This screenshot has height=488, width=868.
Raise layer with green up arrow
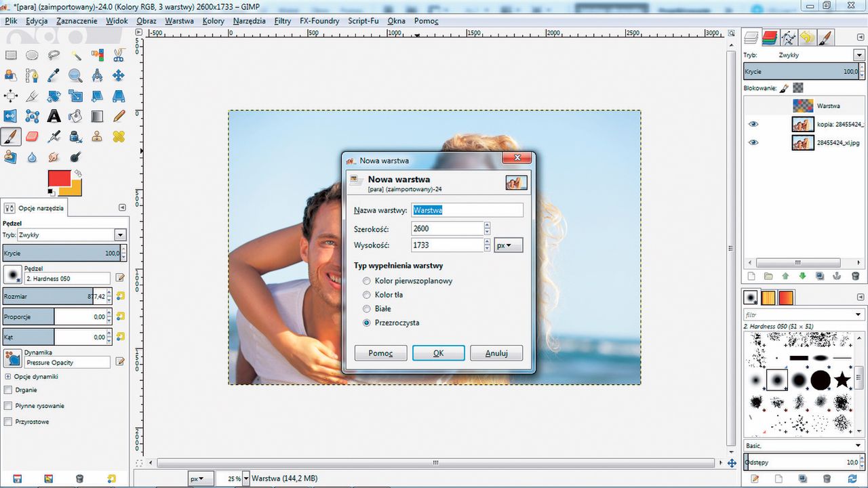pyautogui.click(x=785, y=276)
